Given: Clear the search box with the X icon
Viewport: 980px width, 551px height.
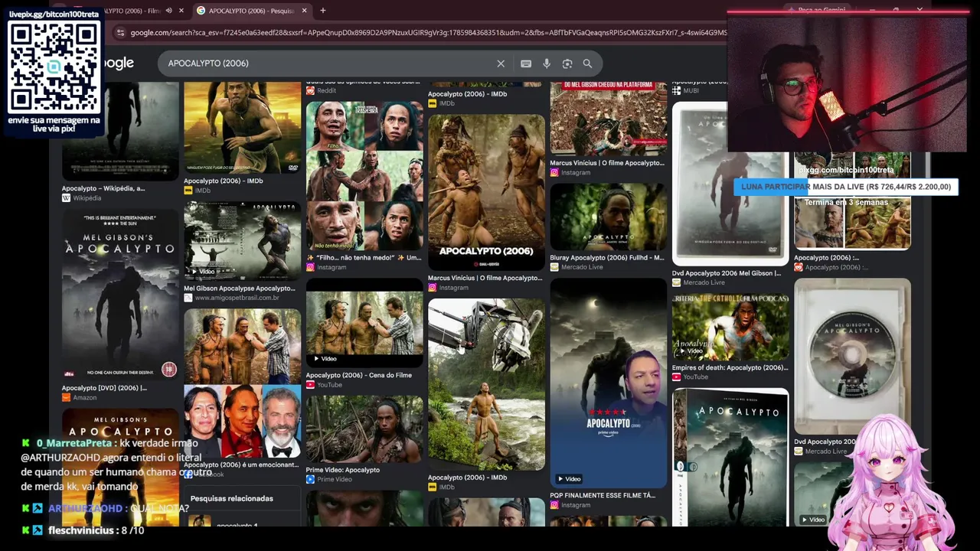Looking at the screenshot, I should pos(501,64).
